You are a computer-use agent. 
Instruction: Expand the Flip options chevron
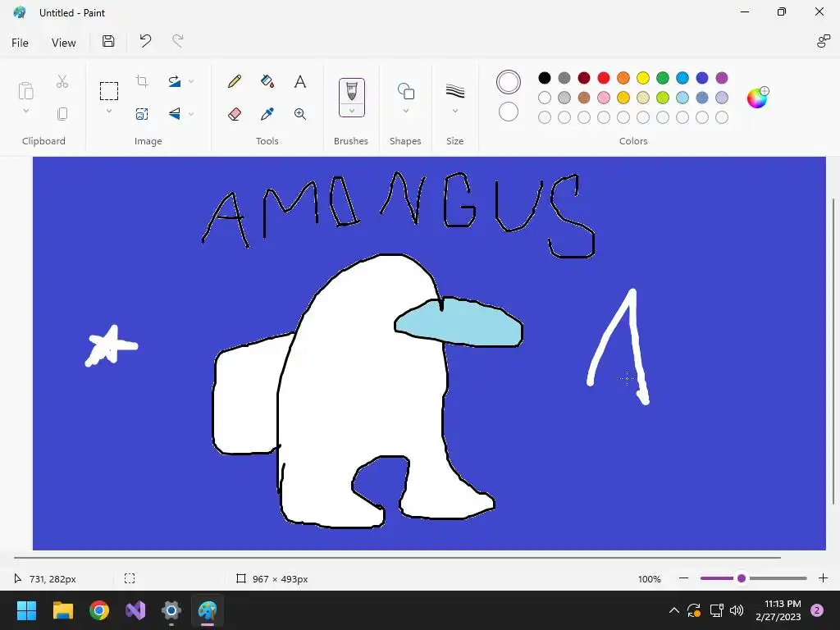[191, 113]
